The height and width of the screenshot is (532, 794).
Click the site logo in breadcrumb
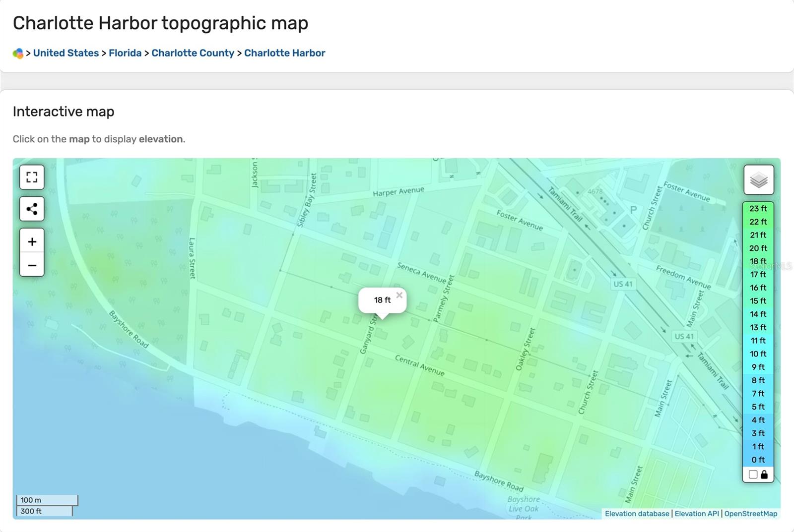(18, 54)
